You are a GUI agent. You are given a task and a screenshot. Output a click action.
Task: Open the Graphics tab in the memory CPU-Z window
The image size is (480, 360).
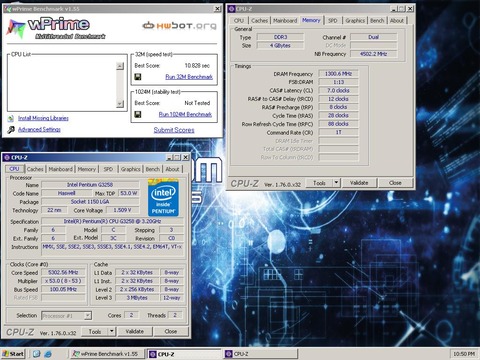355,21
